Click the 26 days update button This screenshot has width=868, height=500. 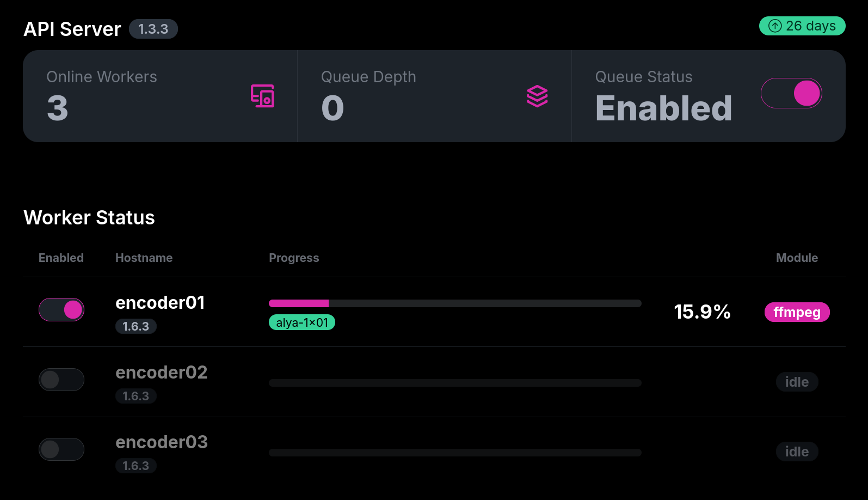coord(802,26)
